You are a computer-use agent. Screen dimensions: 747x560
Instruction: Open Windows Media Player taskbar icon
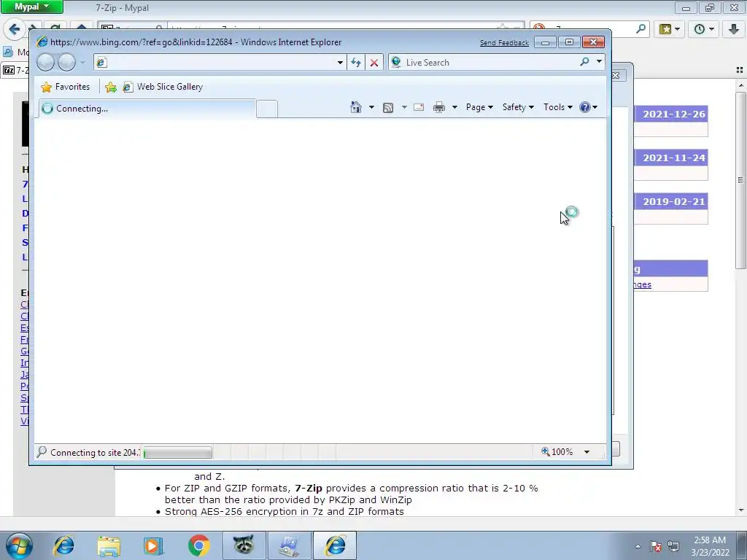(x=153, y=545)
